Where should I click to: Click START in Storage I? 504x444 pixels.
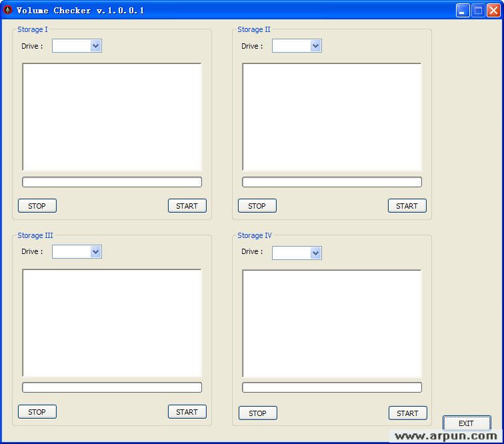click(x=187, y=206)
